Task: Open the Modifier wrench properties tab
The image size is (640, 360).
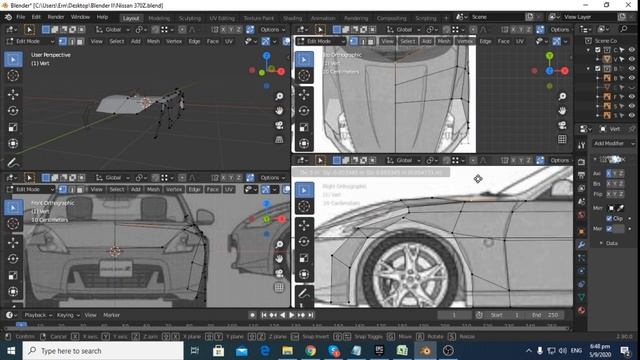Action: pos(581,244)
